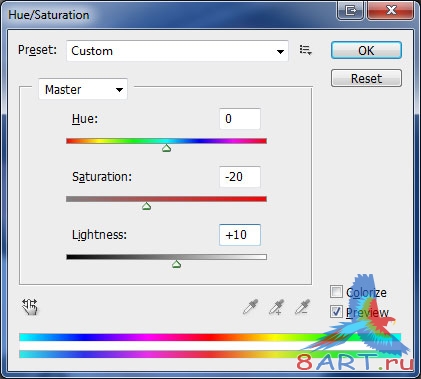Image resolution: width=421 pixels, height=379 pixels.
Task: Click OK to apply adjustments
Action: click(x=366, y=50)
